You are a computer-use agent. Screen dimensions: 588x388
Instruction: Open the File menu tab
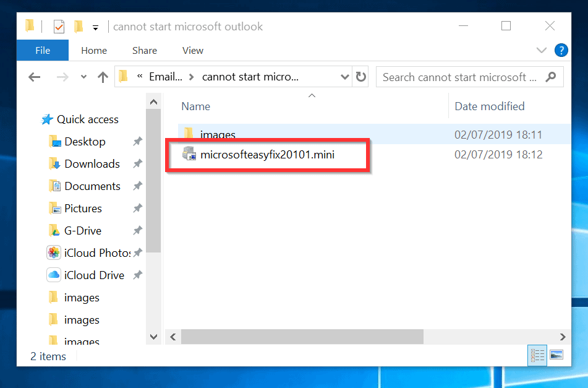43,51
